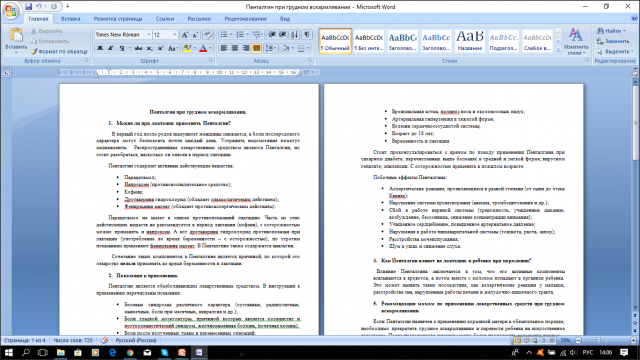Open the round Office button menu
640x360 pixels.
coord(11,11)
